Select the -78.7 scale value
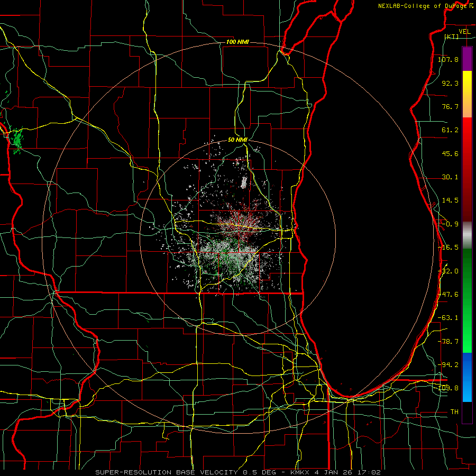476x476 pixels. [448, 342]
